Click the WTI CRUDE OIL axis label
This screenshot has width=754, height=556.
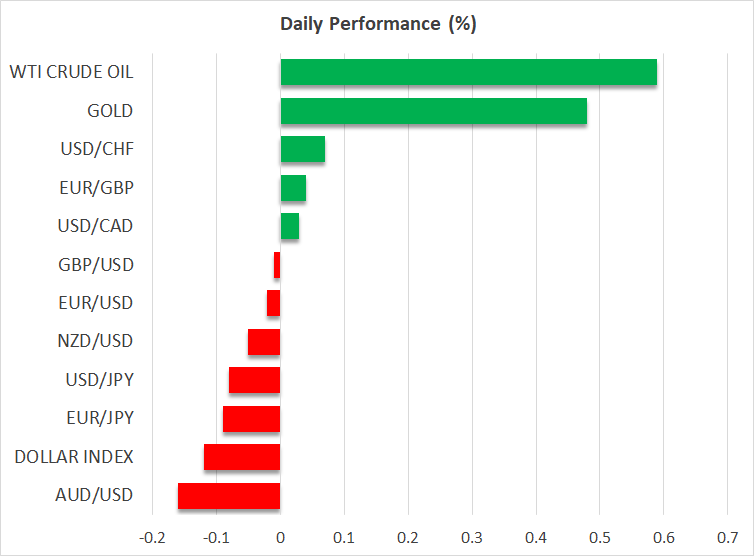click(71, 73)
